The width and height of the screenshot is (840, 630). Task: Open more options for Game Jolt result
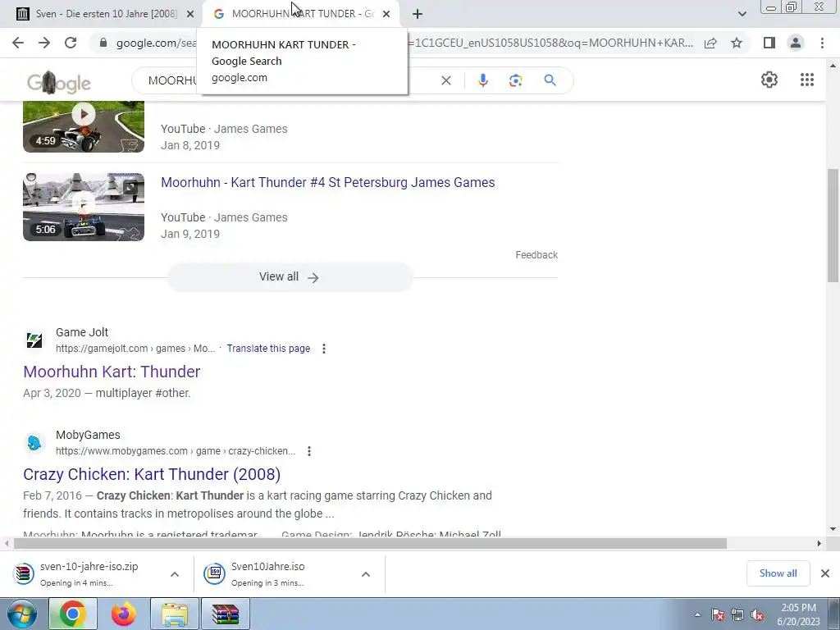point(323,349)
